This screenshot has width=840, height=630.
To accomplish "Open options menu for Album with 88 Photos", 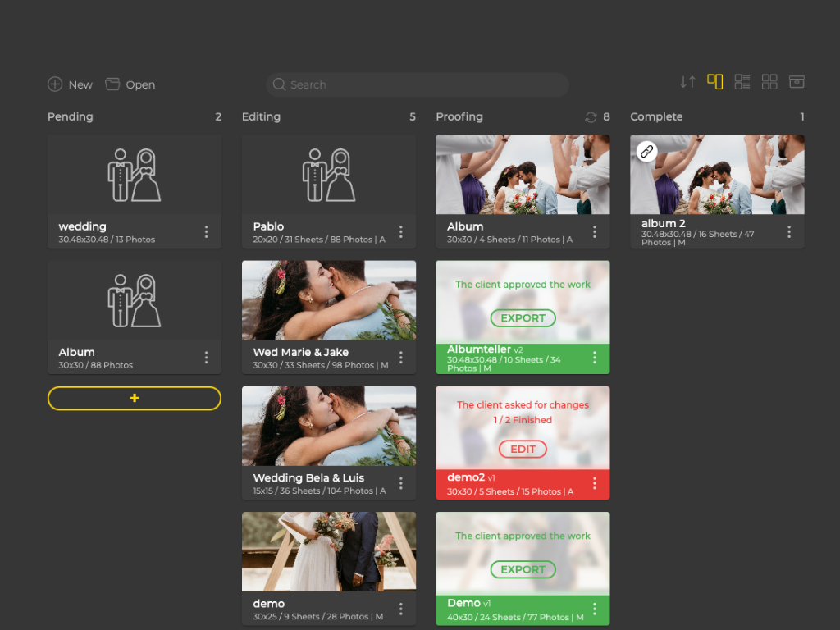I will tap(206, 358).
